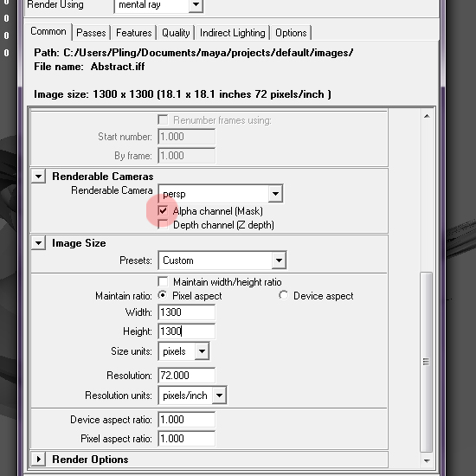
Task: Click the scrollbar up arrow
Action: [x=427, y=116]
